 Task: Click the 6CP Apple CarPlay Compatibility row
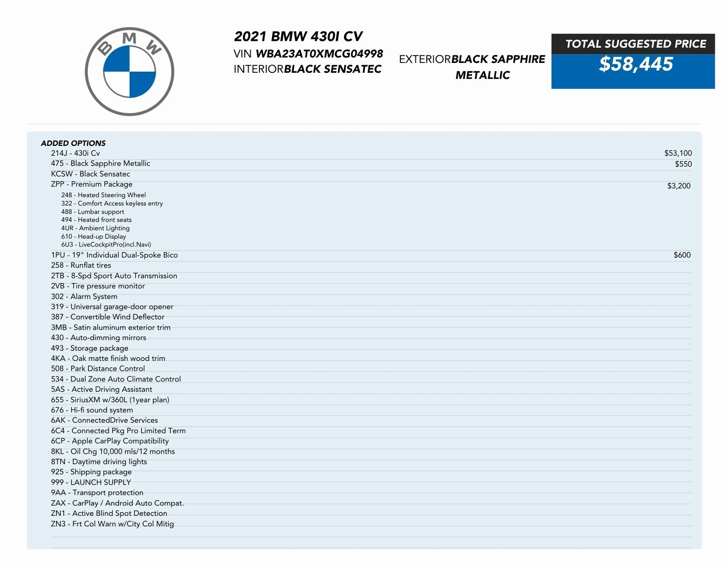coord(110,441)
